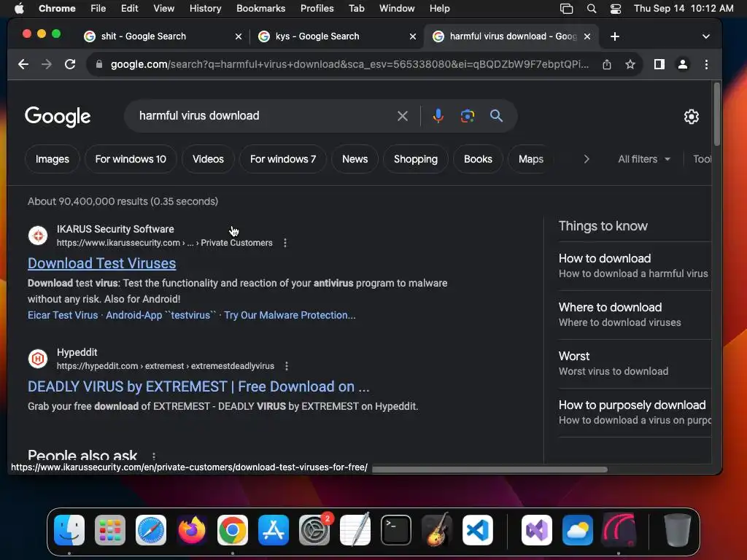Open the Chrome side panel
The width and height of the screenshot is (747, 560).
[x=659, y=64]
